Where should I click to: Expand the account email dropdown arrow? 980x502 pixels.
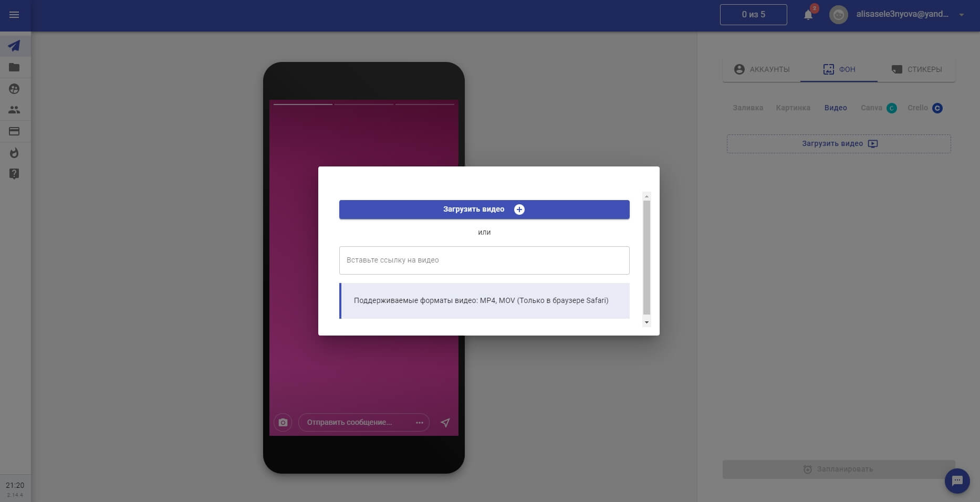[x=962, y=15]
